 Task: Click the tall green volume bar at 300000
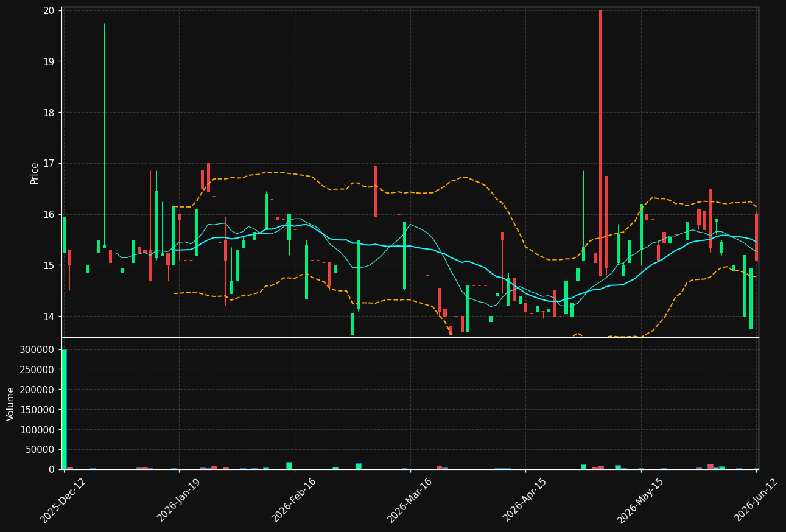(64, 409)
